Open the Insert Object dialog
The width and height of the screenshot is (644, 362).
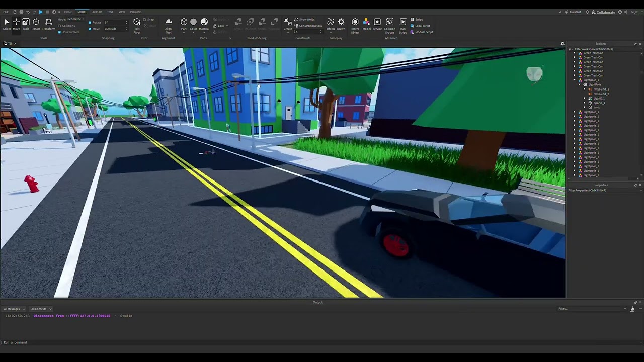(355, 25)
